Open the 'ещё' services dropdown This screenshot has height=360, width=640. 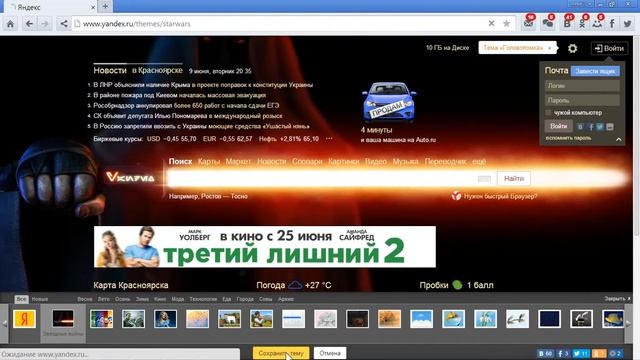coord(479,162)
